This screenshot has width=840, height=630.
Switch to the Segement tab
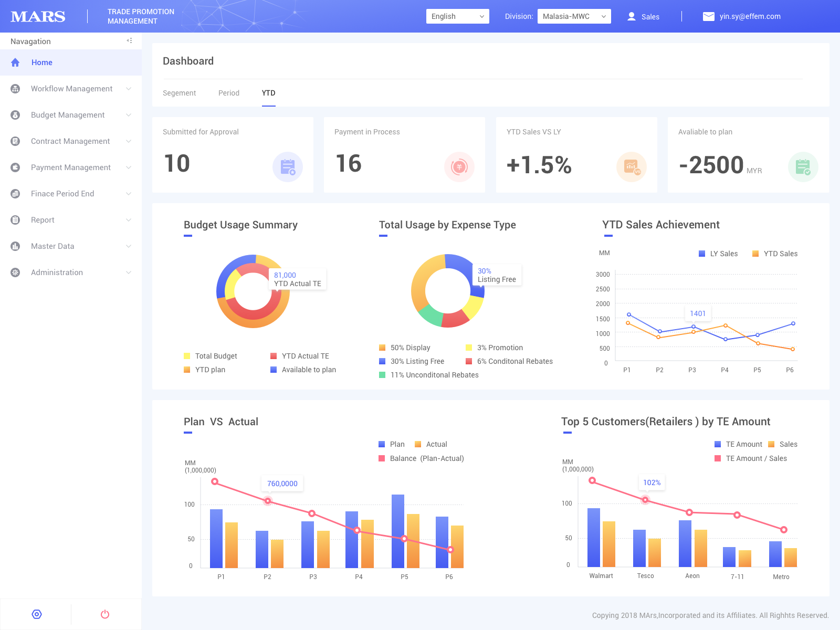pos(179,93)
